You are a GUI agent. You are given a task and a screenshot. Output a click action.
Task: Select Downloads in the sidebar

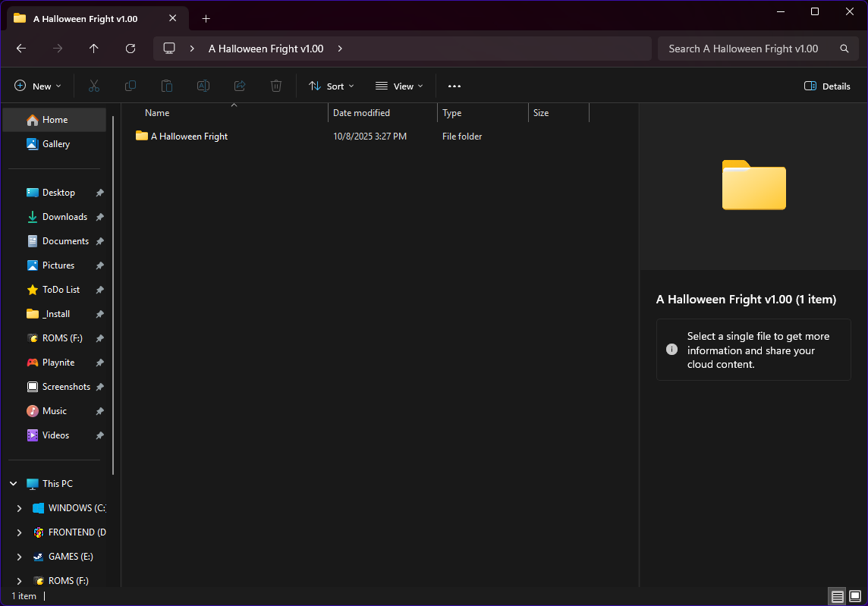[64, 217]
